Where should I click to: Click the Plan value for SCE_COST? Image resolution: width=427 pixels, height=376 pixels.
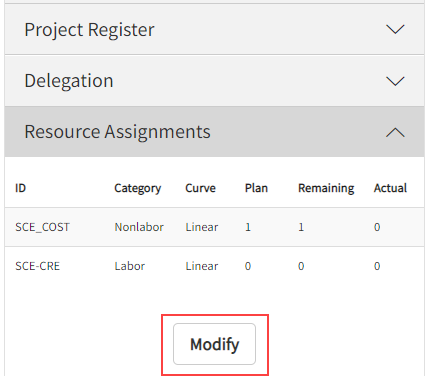pos(248,227)
